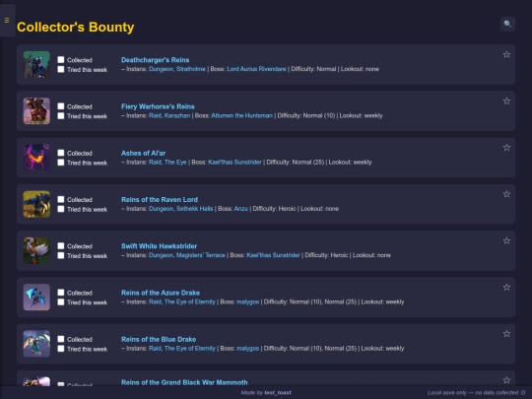Open Reins of the Grand Black War Mammoth link

pyautogui.click(x=184, y=382)
